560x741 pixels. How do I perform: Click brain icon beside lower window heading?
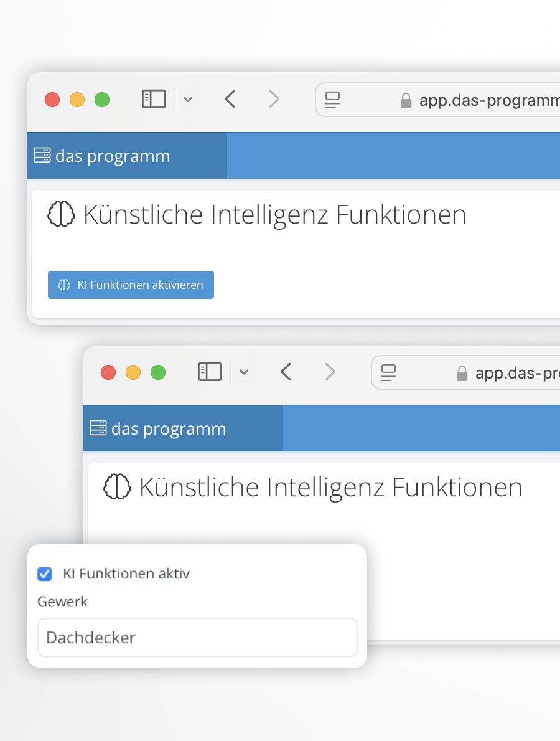point(117,487)
